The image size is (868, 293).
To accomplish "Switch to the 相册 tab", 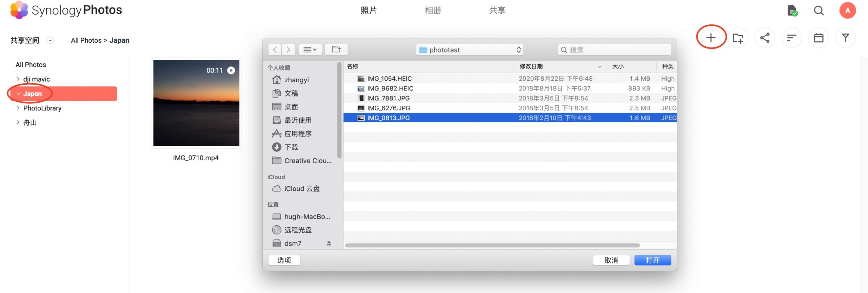I will (x=433, y=11).
